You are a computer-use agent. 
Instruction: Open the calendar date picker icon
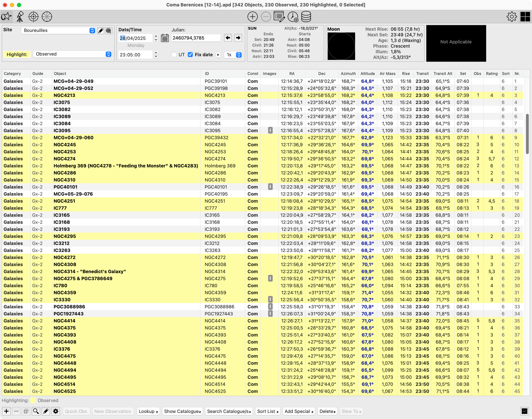[x=165, y=38]
